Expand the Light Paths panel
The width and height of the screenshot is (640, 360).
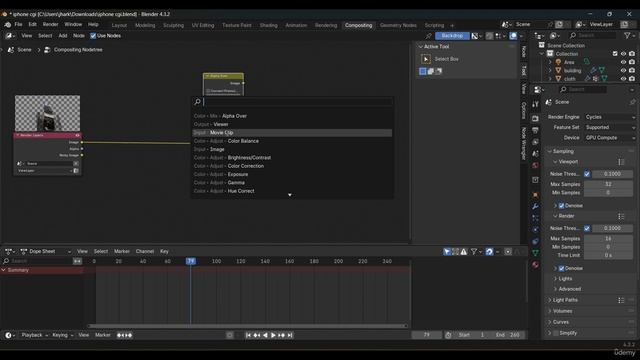(550, 300)
